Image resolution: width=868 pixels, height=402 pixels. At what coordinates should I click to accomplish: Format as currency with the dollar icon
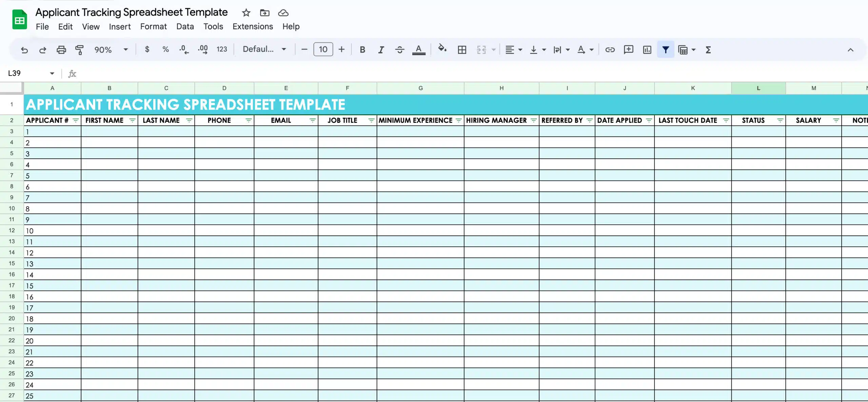[x=147, y=49]
